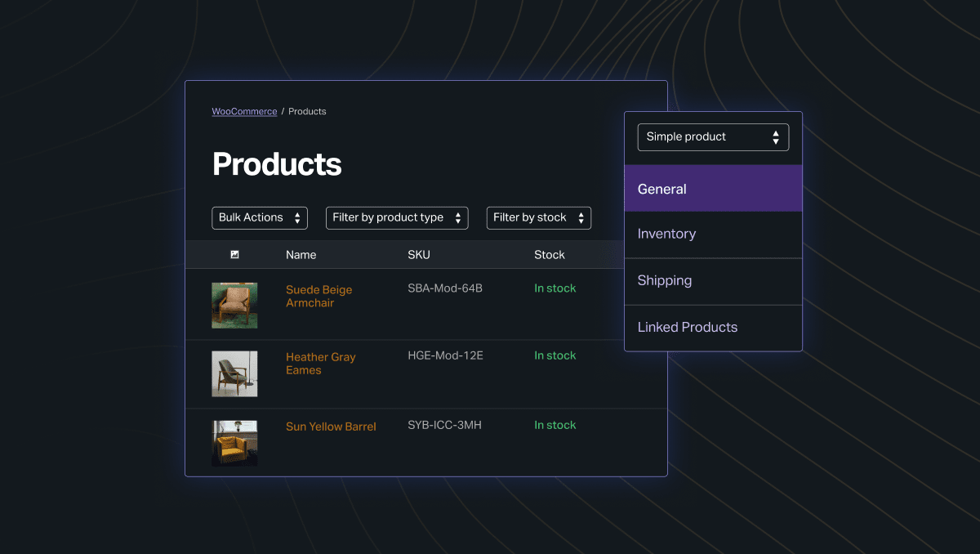The height and width of the screenshot is (554, 980).
Task: Click In stock status for Sun Yellow Barrel
Action: 555,425
